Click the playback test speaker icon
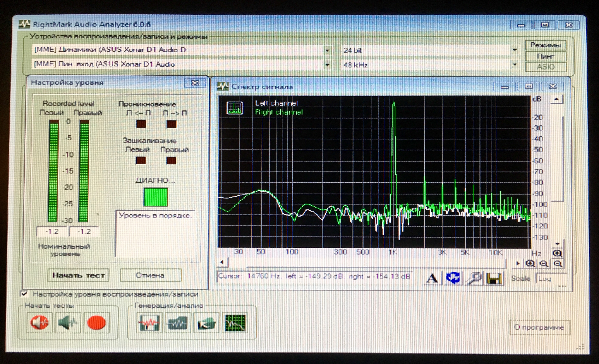 coord(39,323)
